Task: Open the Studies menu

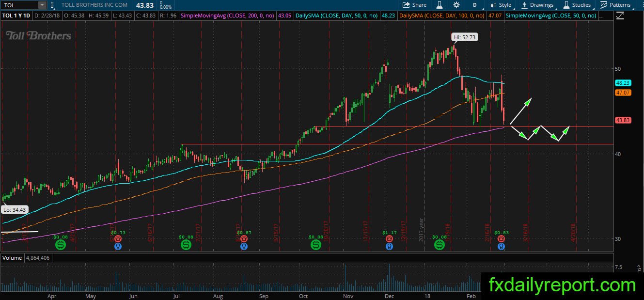Action: pyautogui.click(x=577, y=5)
